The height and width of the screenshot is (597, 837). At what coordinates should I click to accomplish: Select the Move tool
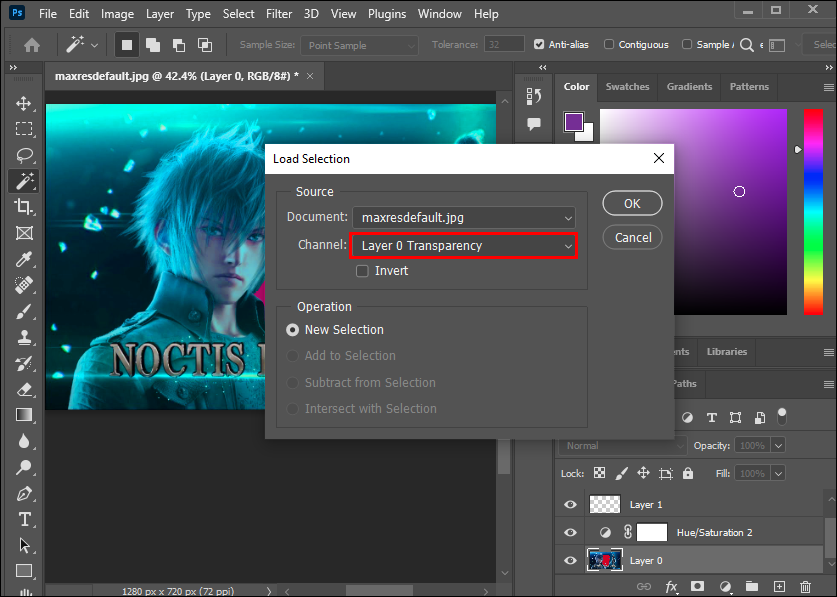click(24, 104)
